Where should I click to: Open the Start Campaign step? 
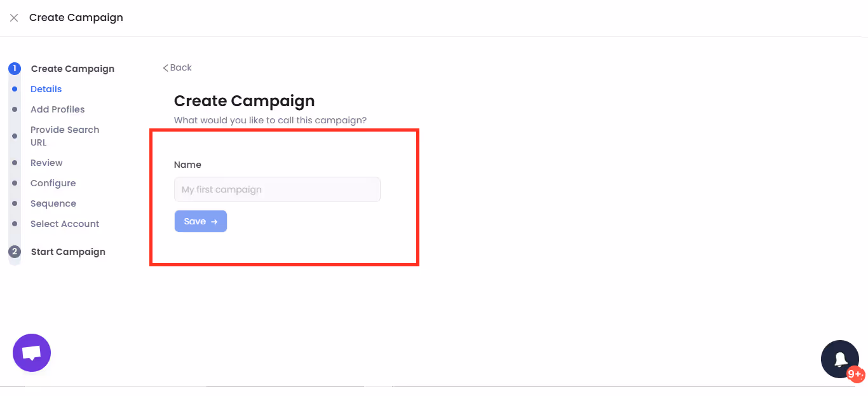click(67, 251)
